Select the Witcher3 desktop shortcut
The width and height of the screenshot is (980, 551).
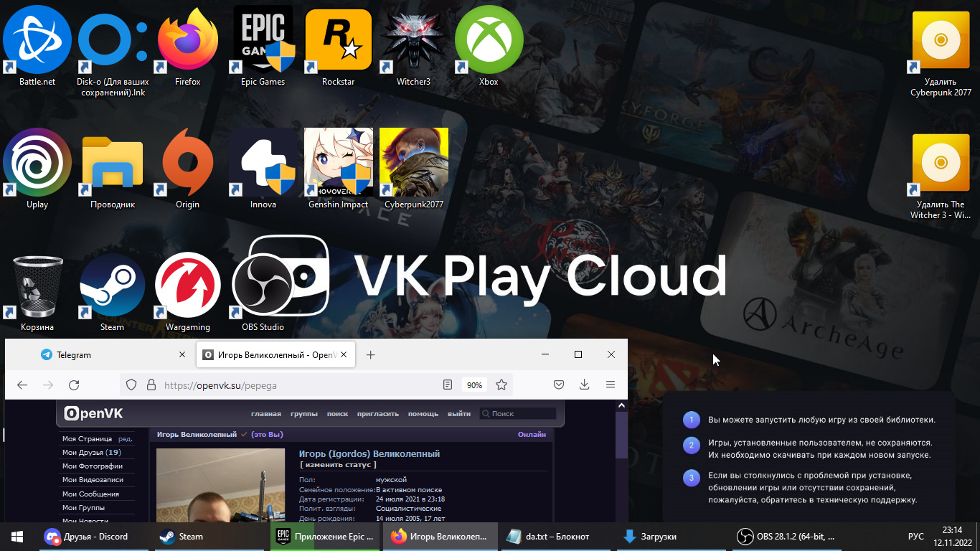(x=414, y=45)
